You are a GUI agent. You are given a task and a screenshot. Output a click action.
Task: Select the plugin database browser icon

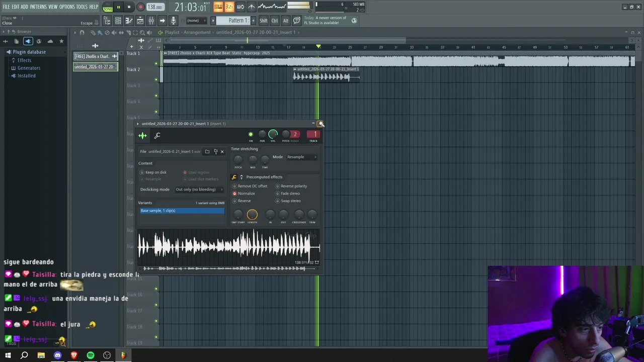click(28, 41)
